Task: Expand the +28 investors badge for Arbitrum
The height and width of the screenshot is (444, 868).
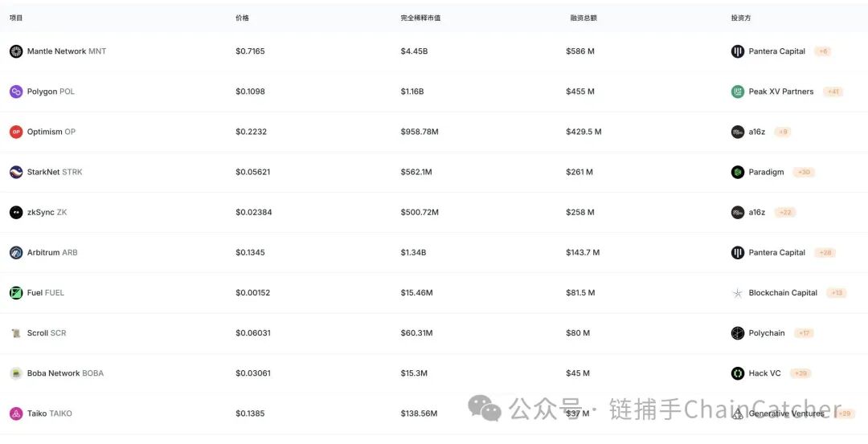Action: 825,253
